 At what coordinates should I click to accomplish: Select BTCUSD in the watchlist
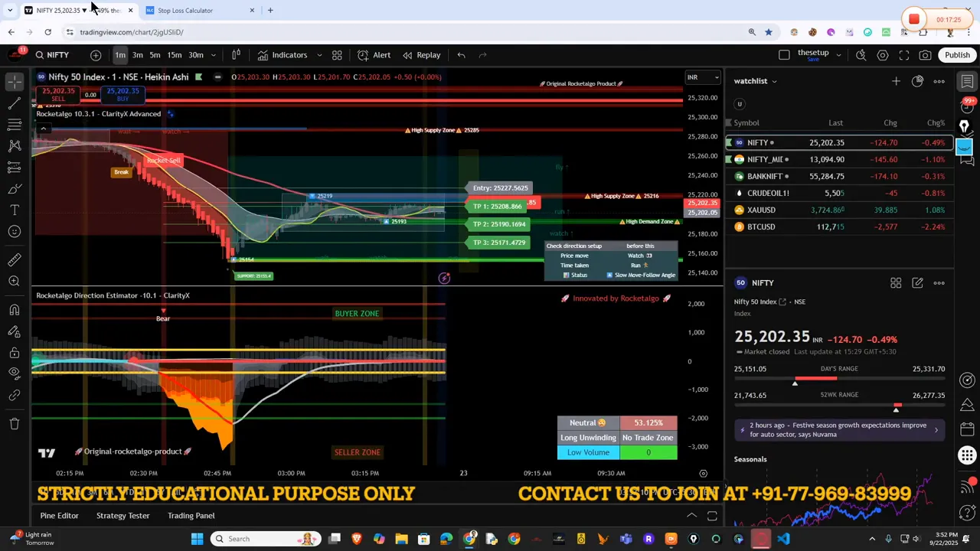click(x=761, y=227)
